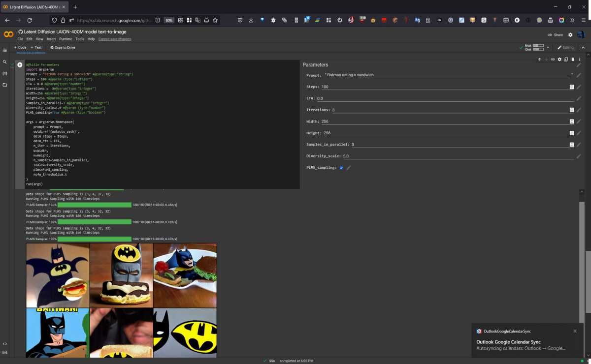This screenshot has height=364, width=591.
Task: Open cell editor settings gear
Action: coord(559,59)
